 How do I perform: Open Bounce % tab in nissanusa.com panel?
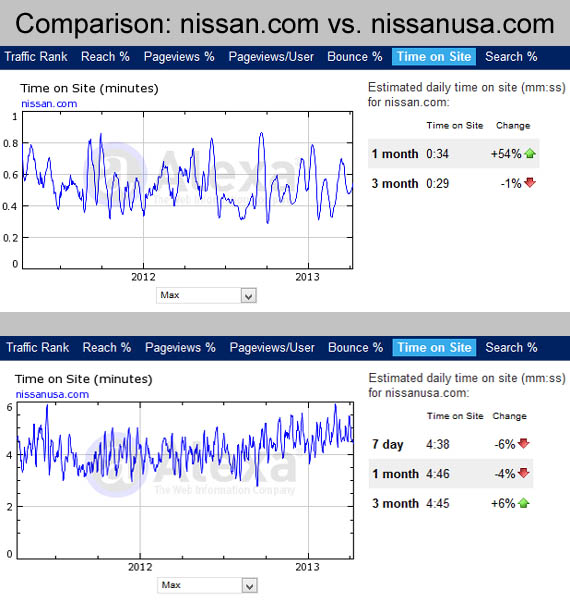pos(355,347)
